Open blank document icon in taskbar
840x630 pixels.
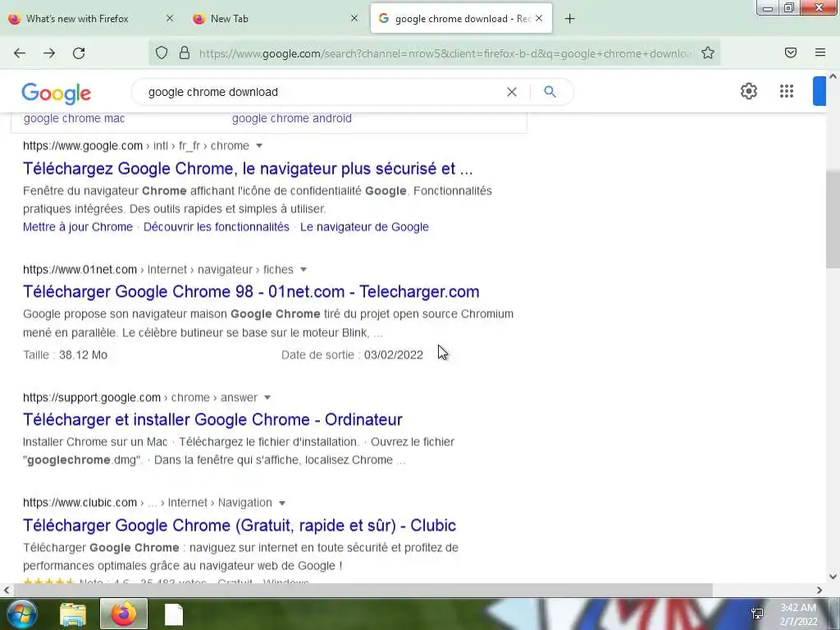pos(174,614)
